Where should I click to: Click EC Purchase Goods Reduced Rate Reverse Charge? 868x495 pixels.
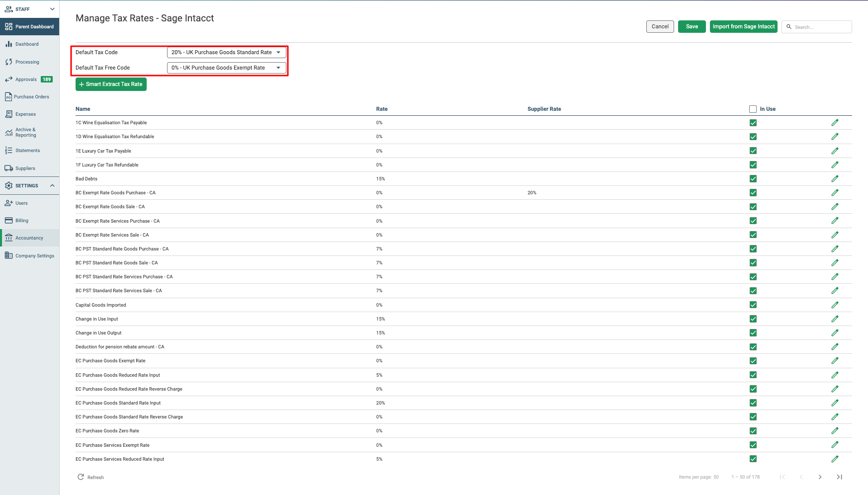(129, 389)
